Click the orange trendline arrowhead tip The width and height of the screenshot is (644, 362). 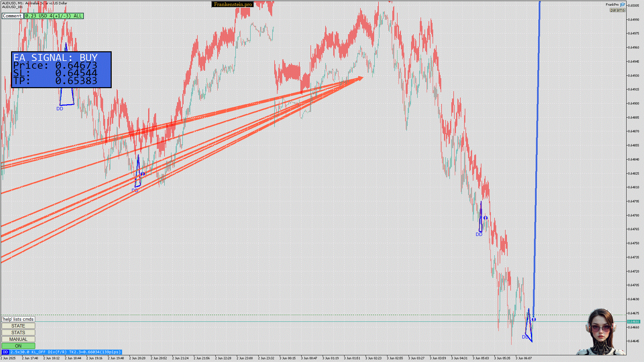click(362, 78)
